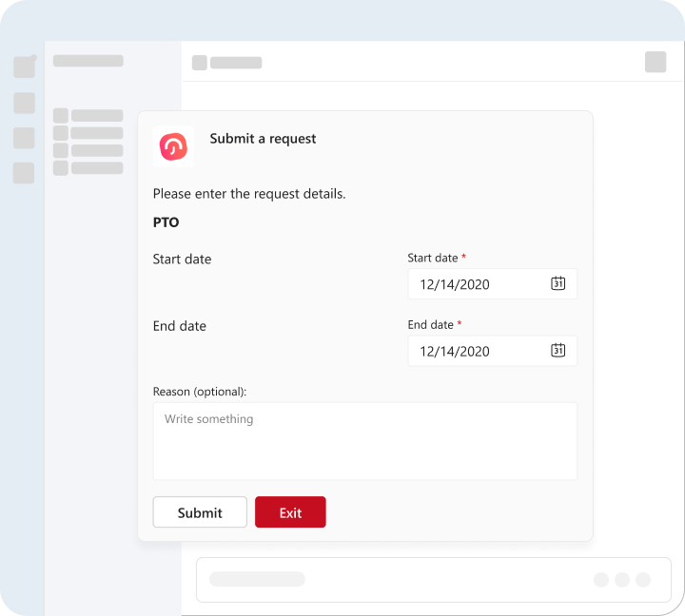Click the Submit button
This screenshot has height=616, width=685.
tap(200, 512)
